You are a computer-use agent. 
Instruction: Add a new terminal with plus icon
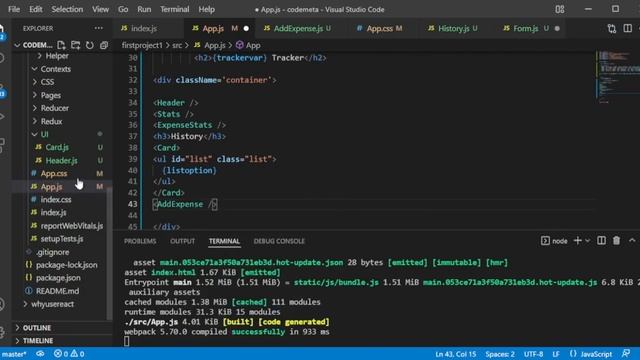point(577,241)
